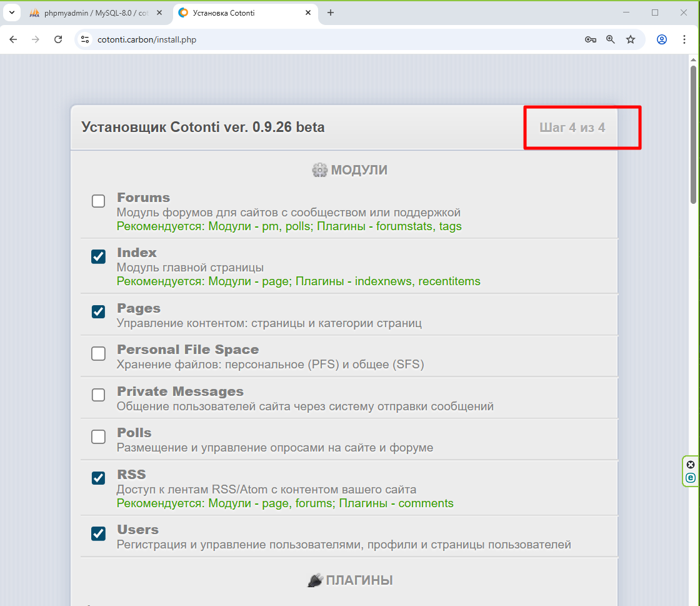Open a new tab with plus button

(x=331, y=13)
